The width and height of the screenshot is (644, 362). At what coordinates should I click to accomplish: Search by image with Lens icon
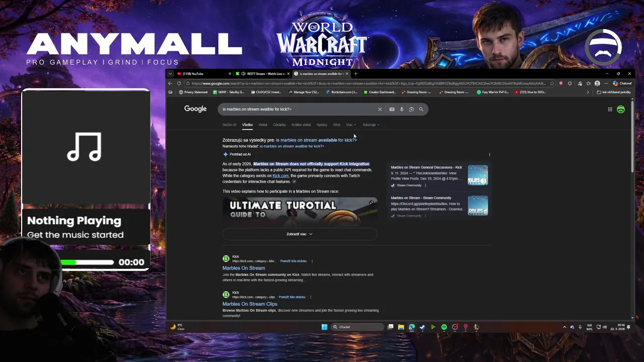(x=412, y=109)
